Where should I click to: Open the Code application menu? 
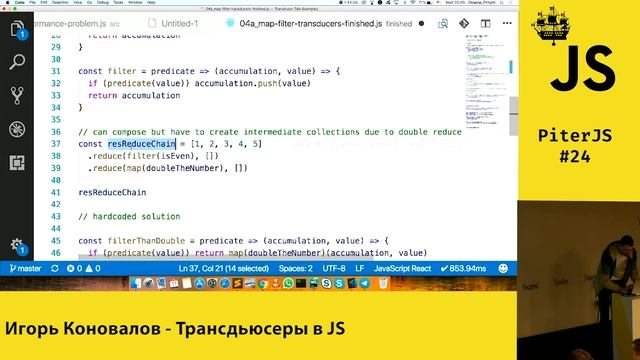20,2
